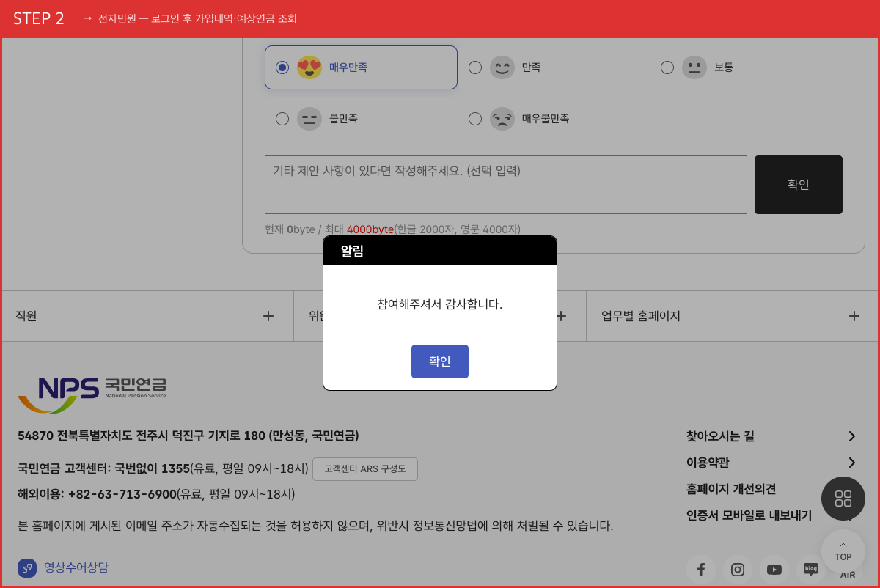Open the Facebook social icon
The height and width of the screenshot is (588, 880).
click(701, 570)
